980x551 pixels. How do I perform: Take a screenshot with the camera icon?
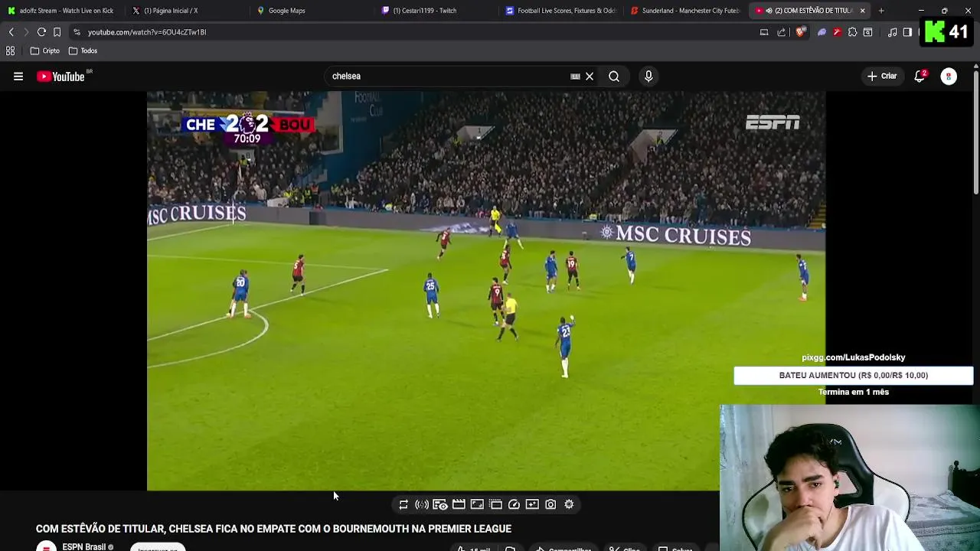(x=550, y=504)
